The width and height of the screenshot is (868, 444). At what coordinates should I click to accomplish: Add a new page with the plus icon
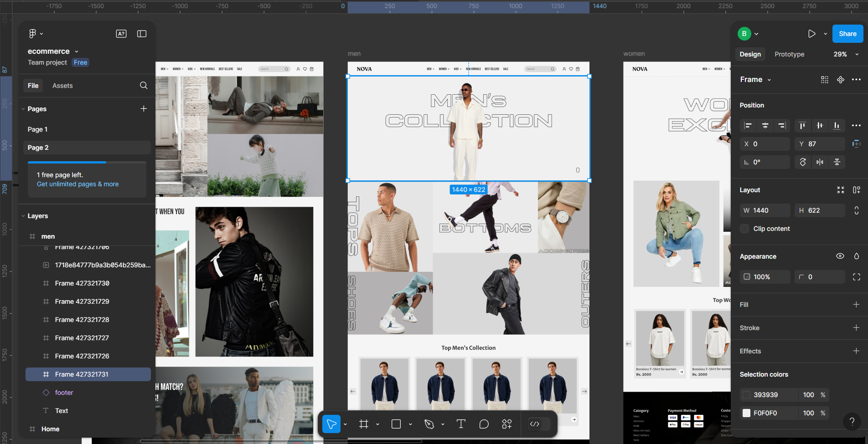click(144, 108)
